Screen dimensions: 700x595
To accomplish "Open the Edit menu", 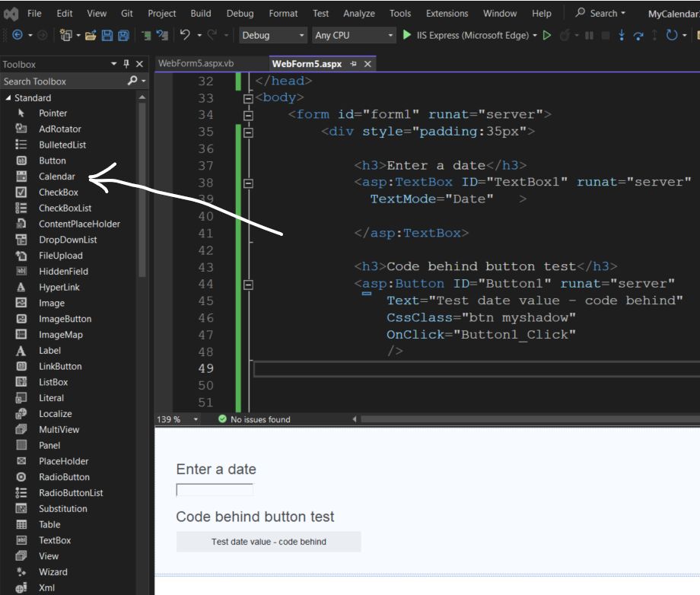I will click(x=64, y=14).
